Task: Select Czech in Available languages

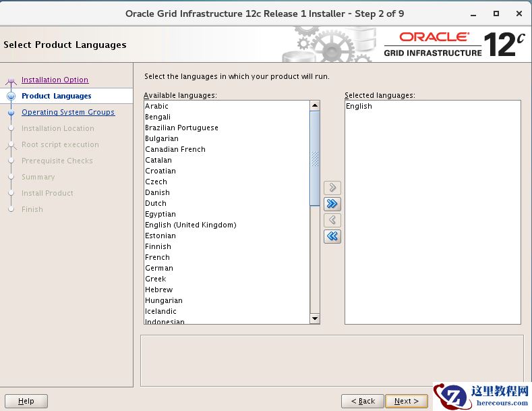Action: 227,182
